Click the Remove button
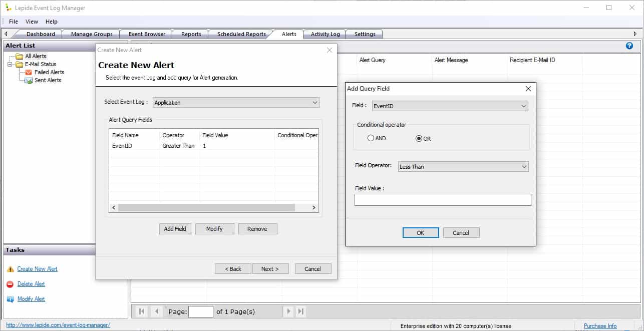The image size is (644, 331). coord(257,229)
